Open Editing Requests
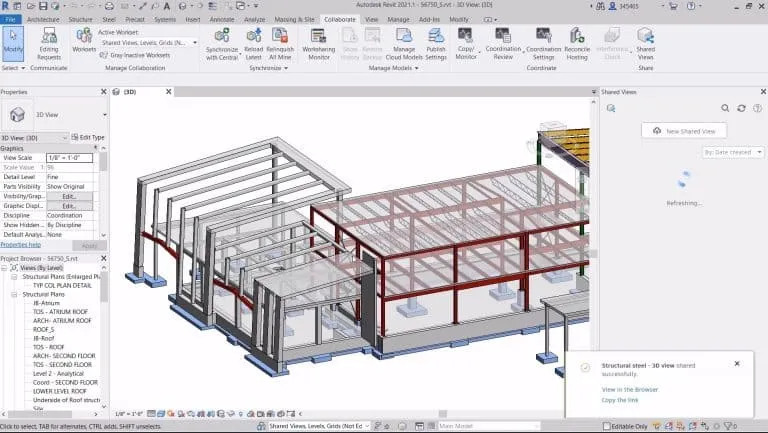 tap(48, 44)
